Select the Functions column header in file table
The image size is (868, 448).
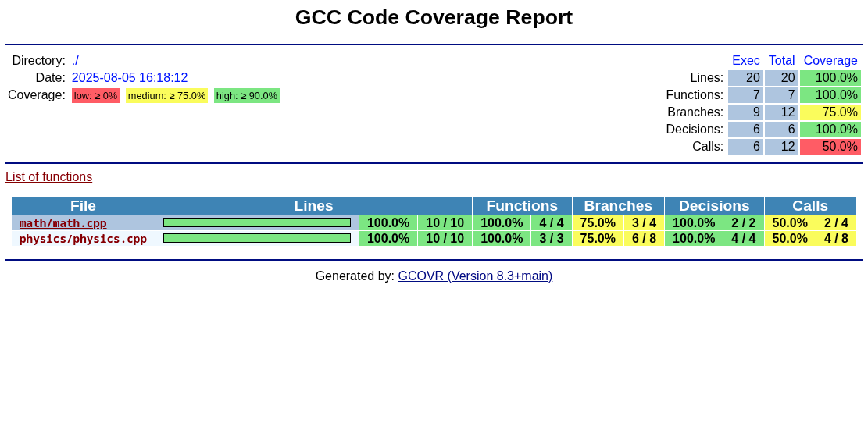(522, 206)
